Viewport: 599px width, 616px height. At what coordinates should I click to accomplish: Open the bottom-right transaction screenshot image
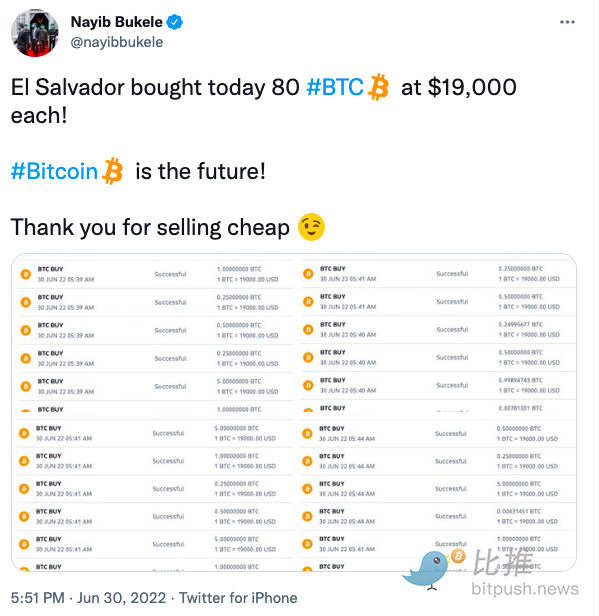(438, 495)
